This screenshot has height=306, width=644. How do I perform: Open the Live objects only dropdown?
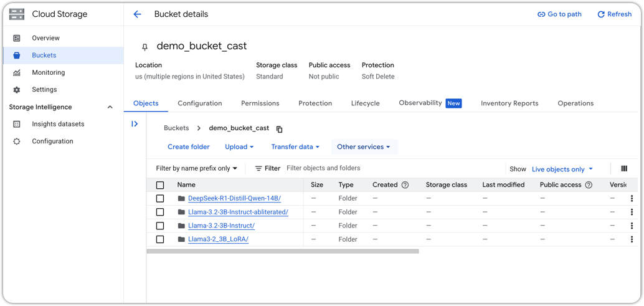[x=562, y=170]
